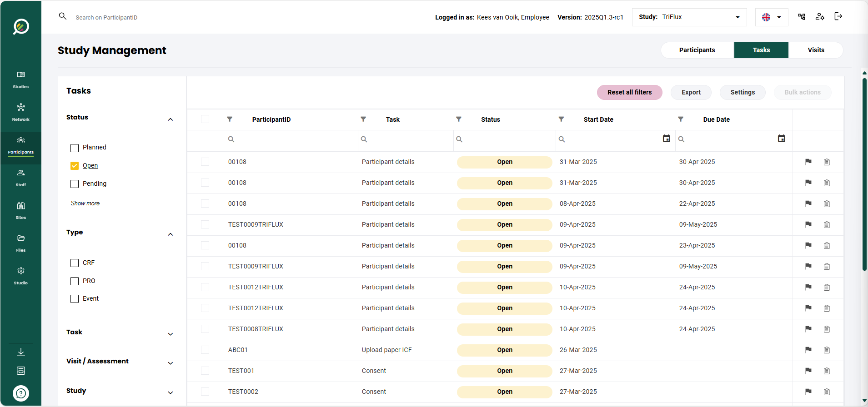This screenshot has width=868, height=407.
Task: Open Sites in the sidebar
Action: click(20, 210)
